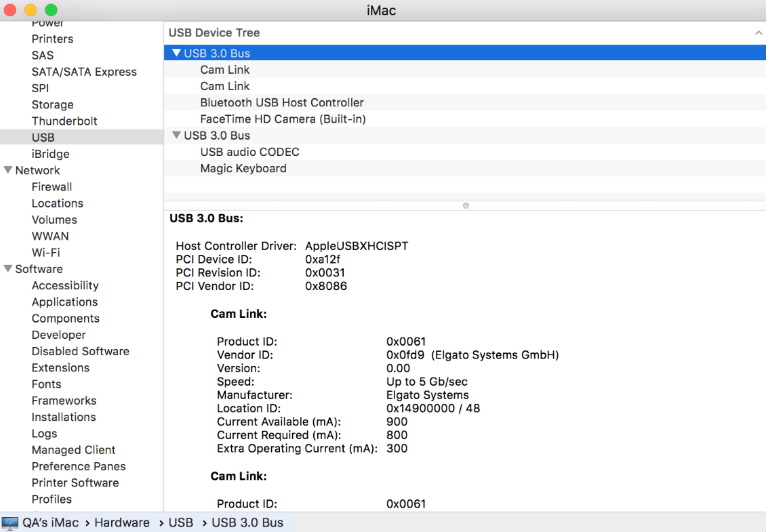
Task: Click USB in the path bar
Action: click(181, 523)
